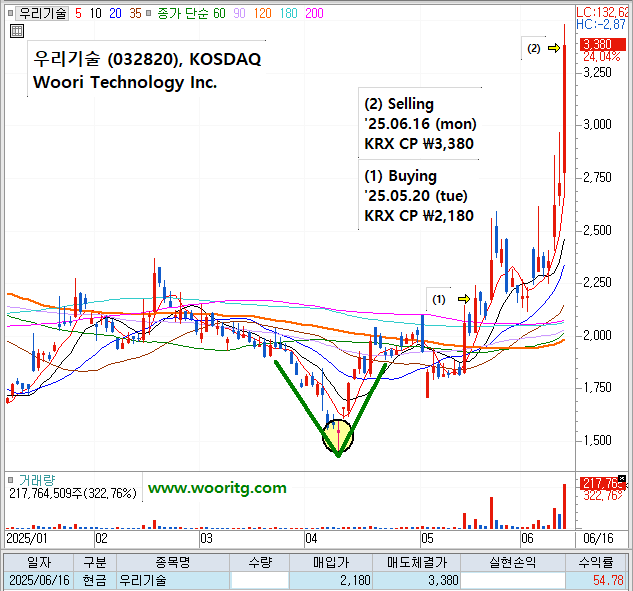The width and height of the screenshot is (633, 591).
Task: Click the 2,250 price axis label
Action: (x=597, y=282)
